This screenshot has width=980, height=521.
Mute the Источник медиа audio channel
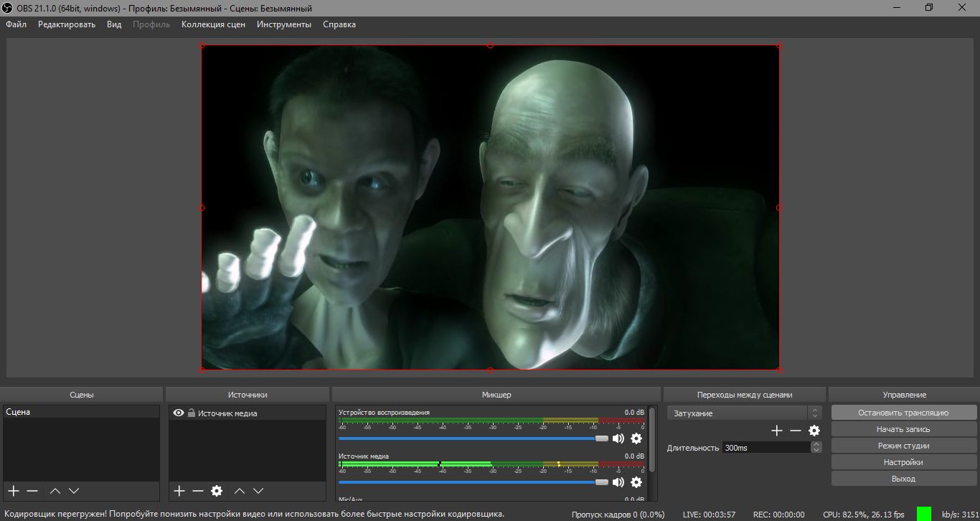tap(618, 482)
